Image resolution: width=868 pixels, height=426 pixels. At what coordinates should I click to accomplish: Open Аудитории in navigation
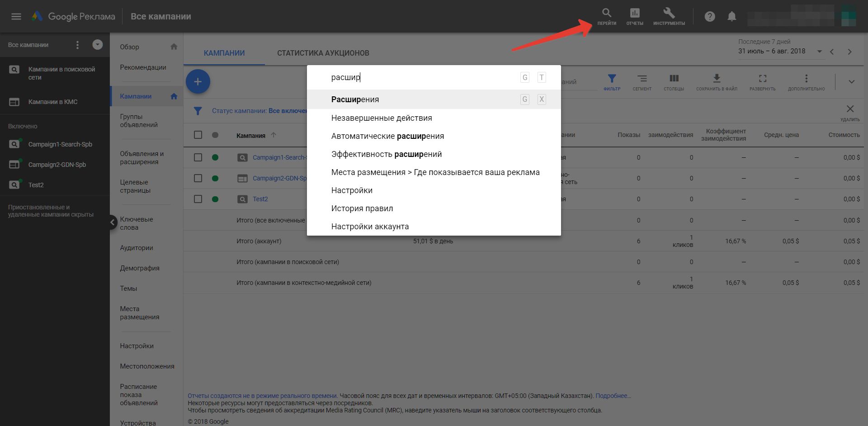tap(137, 248)
